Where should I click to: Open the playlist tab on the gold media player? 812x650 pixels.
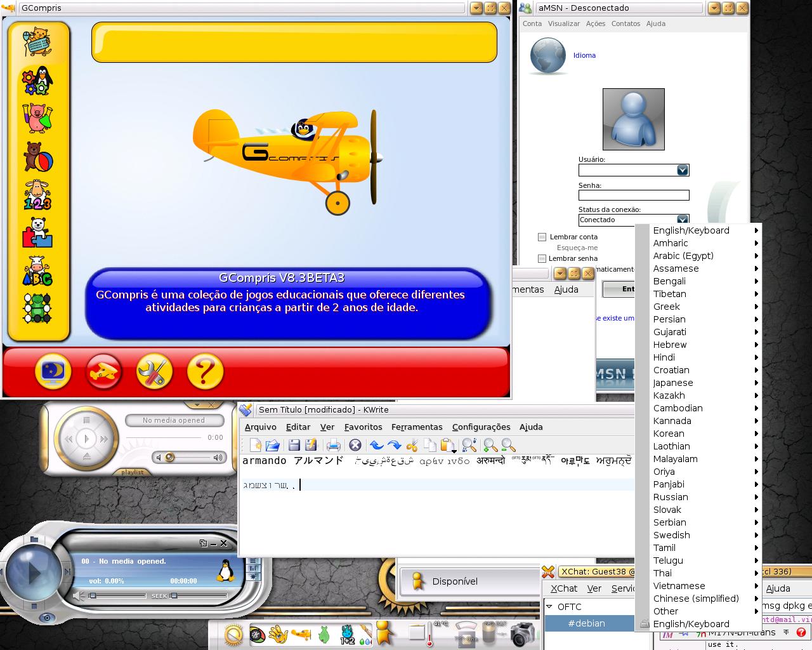(x=132, y=472)
